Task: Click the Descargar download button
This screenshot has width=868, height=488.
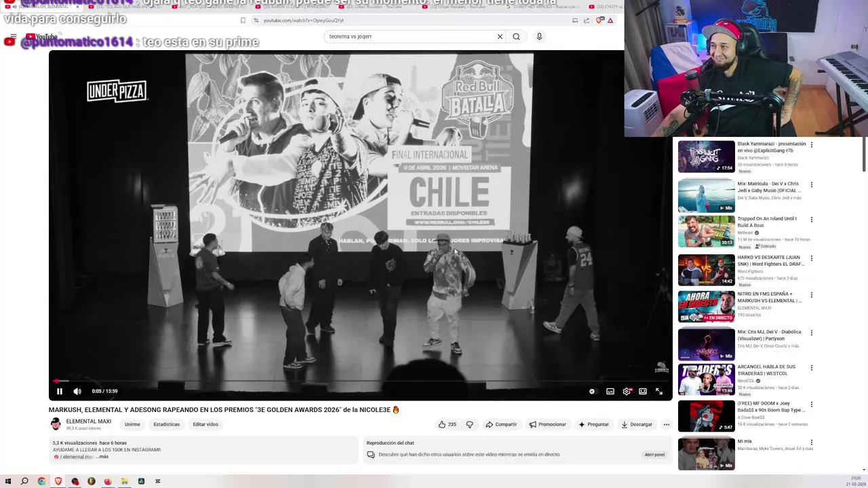Action: (637, 424)
